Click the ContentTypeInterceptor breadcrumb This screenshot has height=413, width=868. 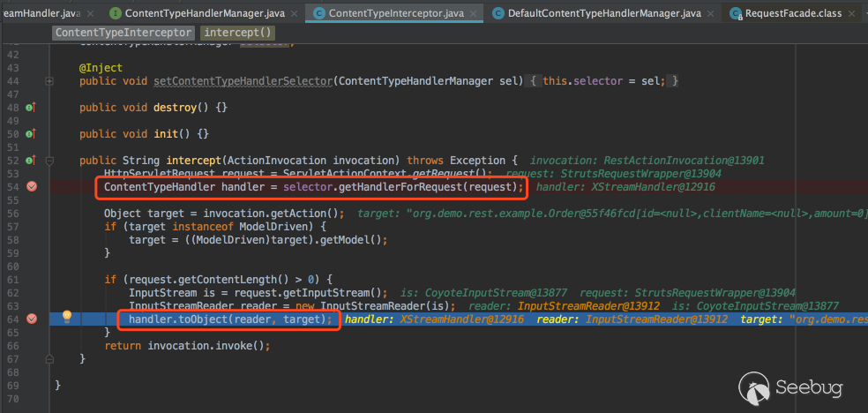(x=124, y=33)
